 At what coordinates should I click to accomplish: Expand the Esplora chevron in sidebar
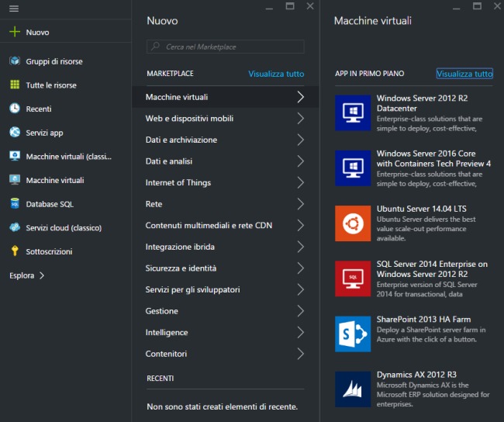(41, 275)
